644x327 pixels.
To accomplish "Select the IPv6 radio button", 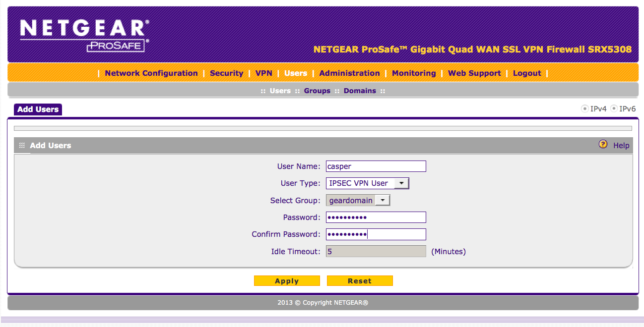I will coord(614,109).
